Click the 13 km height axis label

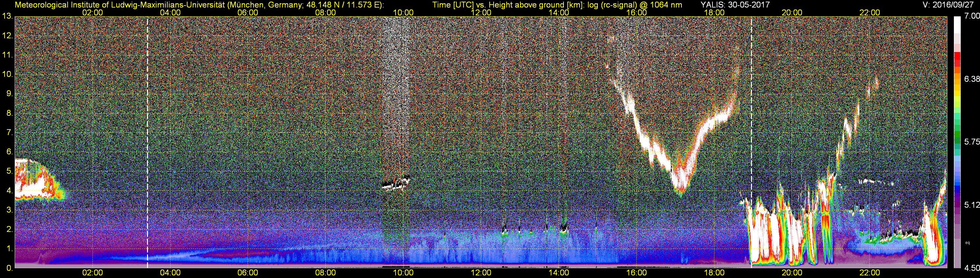click(7, 16)
